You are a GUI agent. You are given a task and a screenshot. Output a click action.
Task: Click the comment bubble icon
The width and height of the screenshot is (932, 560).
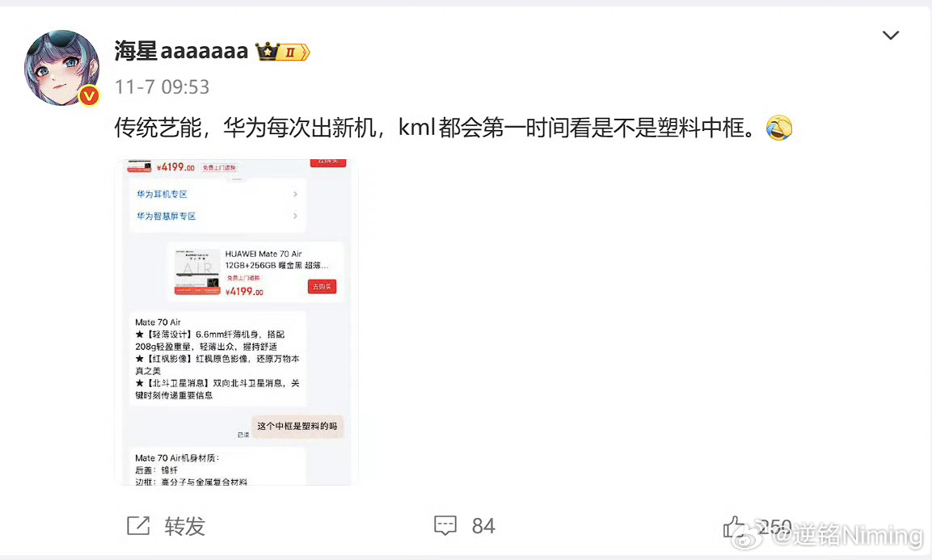[445, 526]
